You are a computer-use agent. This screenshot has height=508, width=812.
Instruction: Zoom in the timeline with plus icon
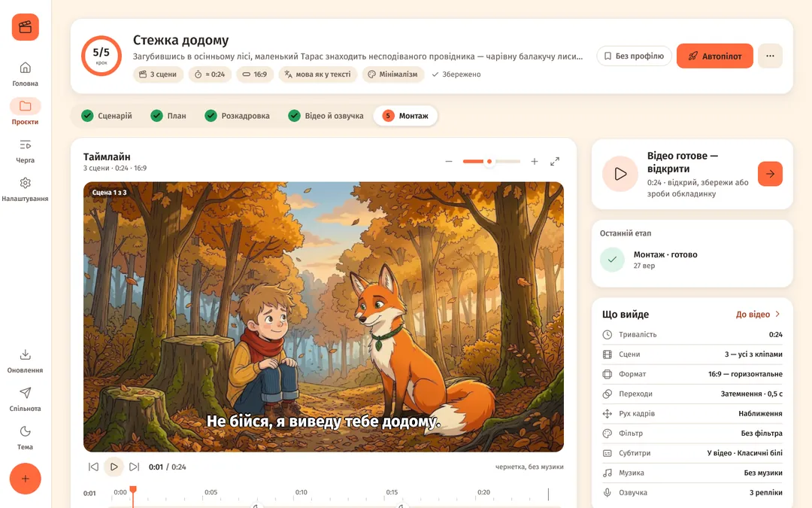[535, 162]
